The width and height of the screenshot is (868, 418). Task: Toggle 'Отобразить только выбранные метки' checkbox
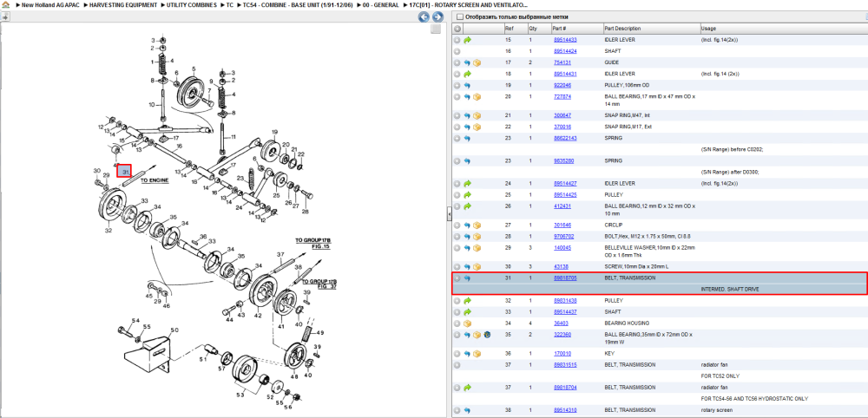coord(459,17)
